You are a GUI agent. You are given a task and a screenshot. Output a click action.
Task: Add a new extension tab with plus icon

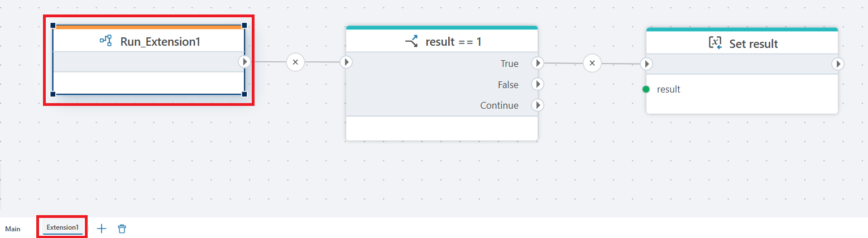[x=102, y=229]
